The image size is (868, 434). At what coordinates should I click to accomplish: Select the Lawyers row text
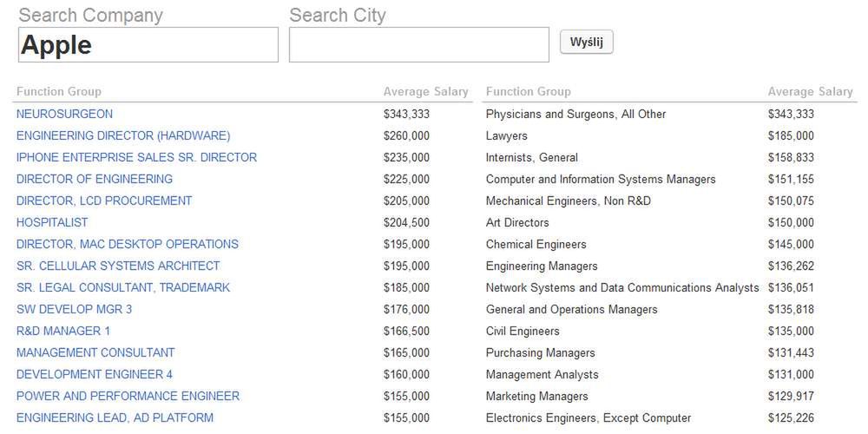(x=507, y=136)
